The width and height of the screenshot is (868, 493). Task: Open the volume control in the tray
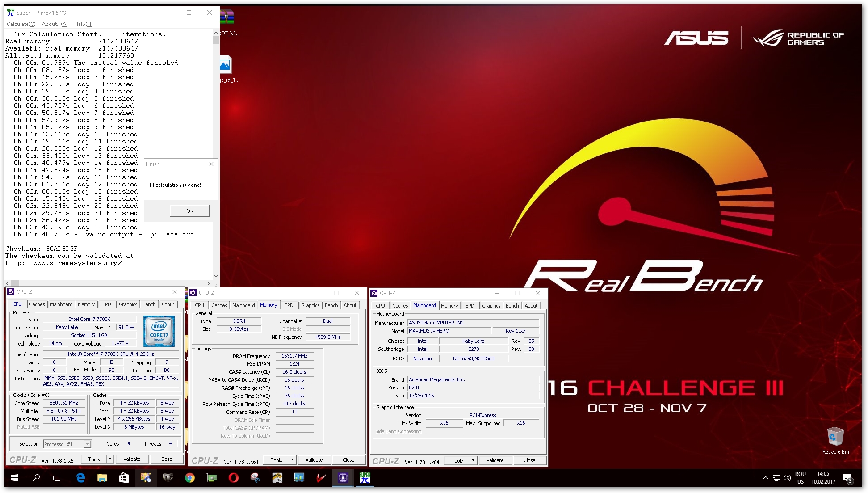[x=787, y=478]
